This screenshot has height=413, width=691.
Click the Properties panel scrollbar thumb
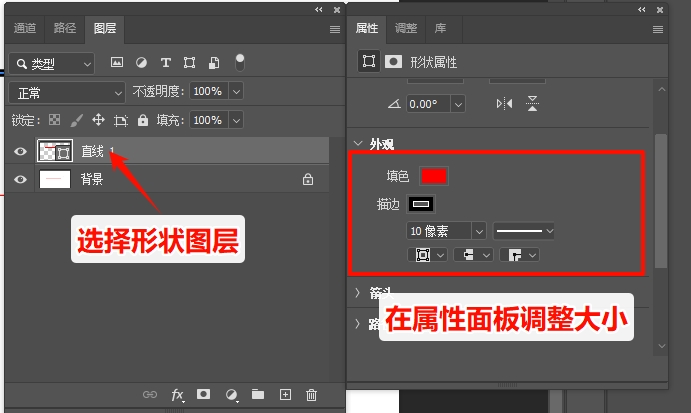tap(661, 201)
